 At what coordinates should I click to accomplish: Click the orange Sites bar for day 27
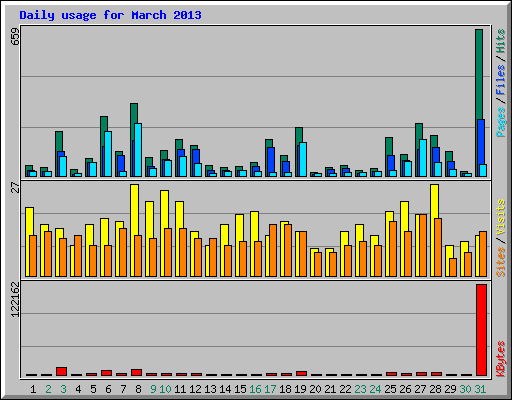423,245
